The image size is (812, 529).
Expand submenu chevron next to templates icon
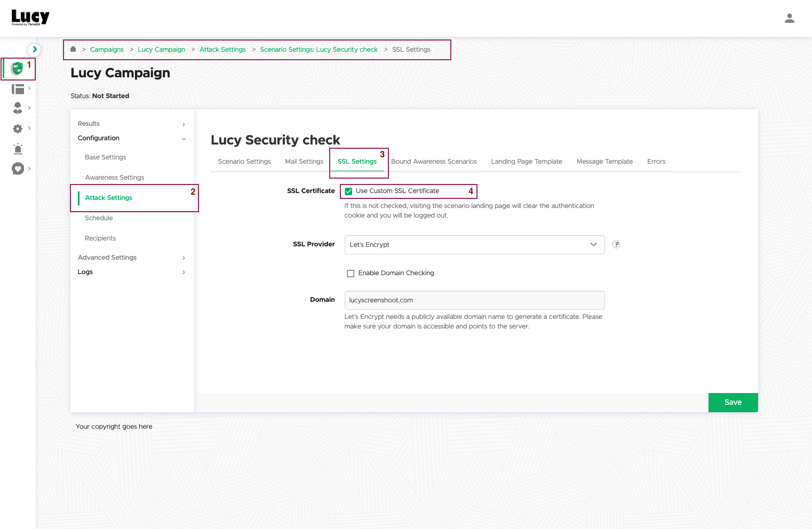[29, 88]
